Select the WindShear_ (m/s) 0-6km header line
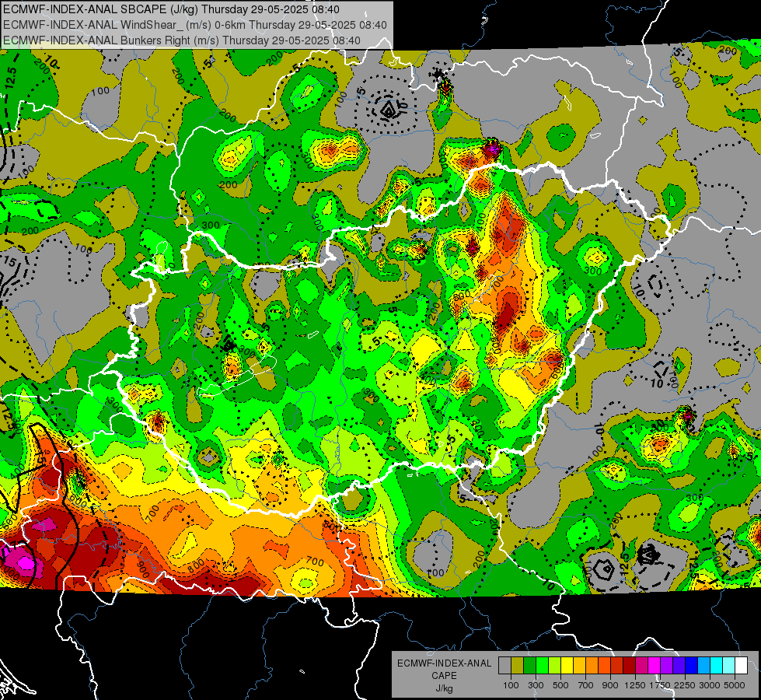 click(x=194, y=25)
